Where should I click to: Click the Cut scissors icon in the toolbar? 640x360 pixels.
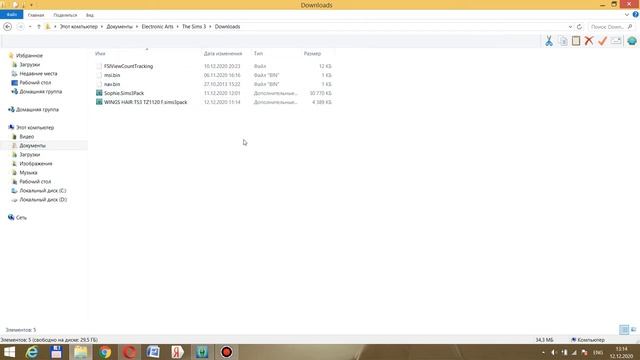pos(549,41)
